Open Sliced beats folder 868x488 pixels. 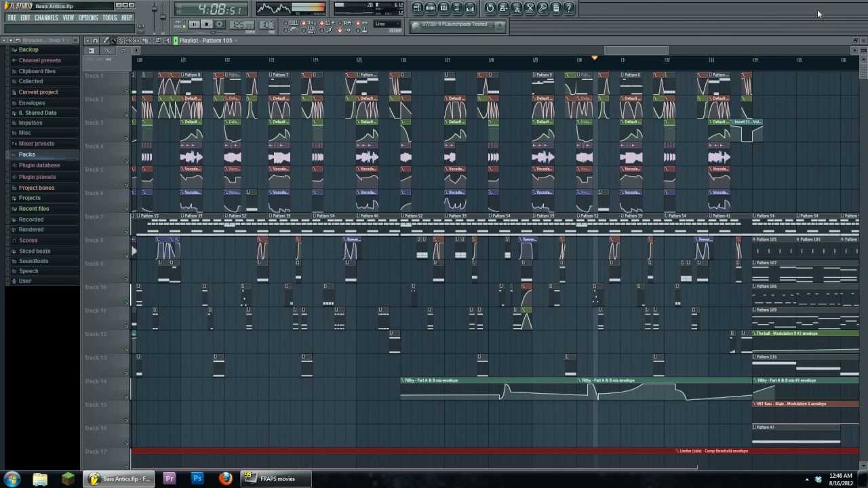[35, 251]
